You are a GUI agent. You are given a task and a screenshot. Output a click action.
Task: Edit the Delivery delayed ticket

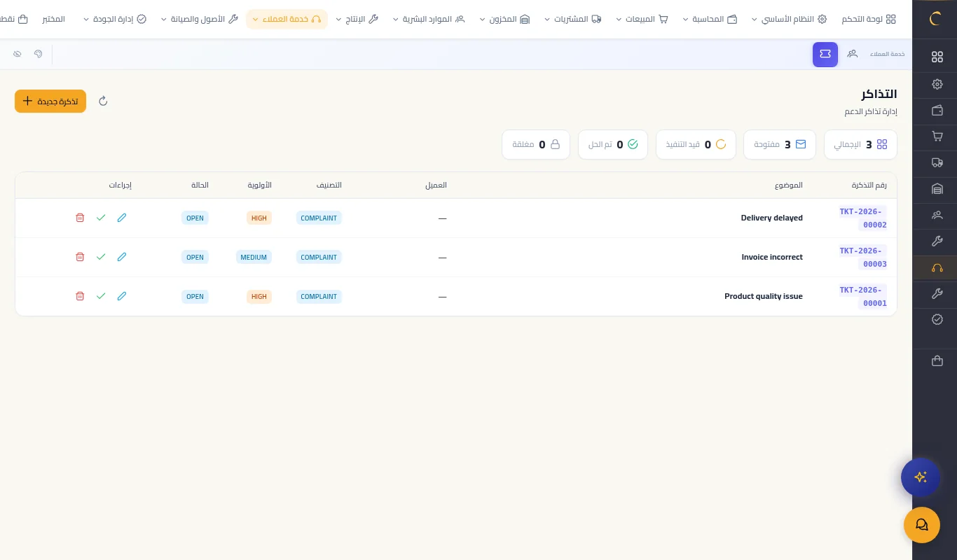coord(122,218)
